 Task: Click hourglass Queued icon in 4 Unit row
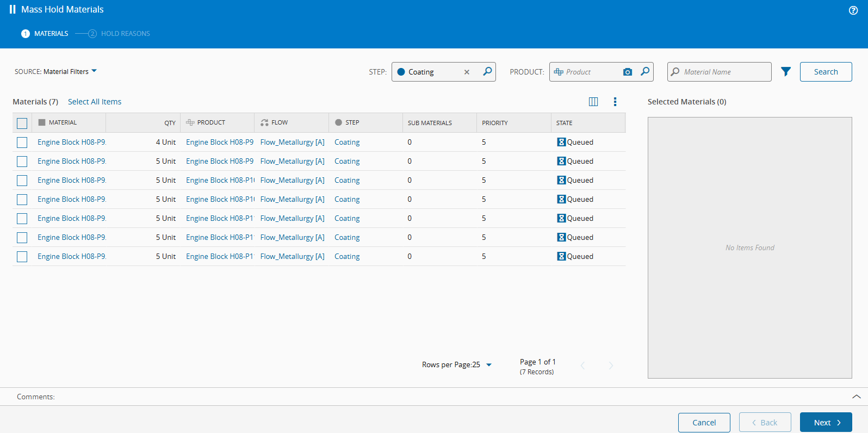[x=561, y=142]
